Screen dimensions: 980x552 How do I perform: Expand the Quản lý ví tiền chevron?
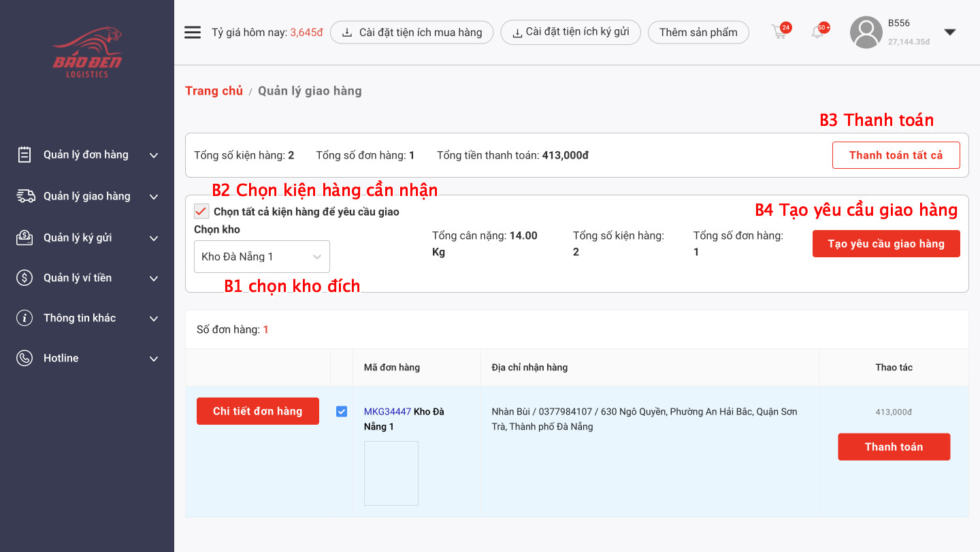[154, 278]
